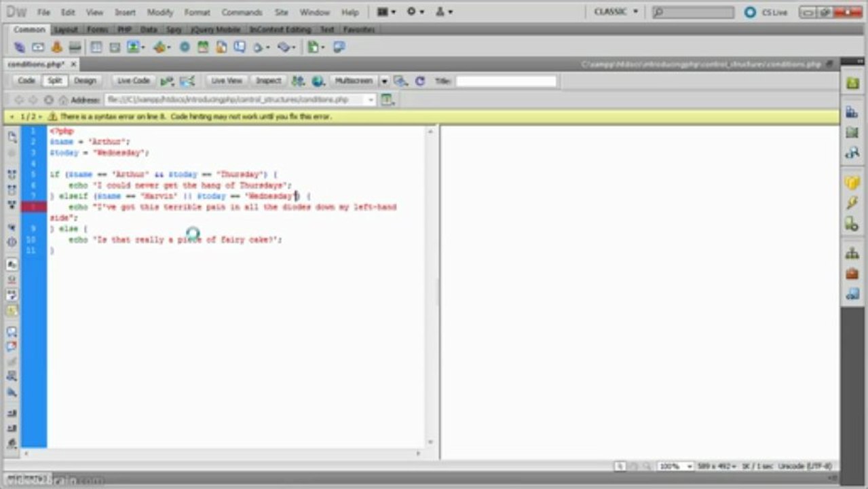Screen dimensions: 868x489
Task: Toggle Highlight Invalid Code
Action: tap(12, 279)
